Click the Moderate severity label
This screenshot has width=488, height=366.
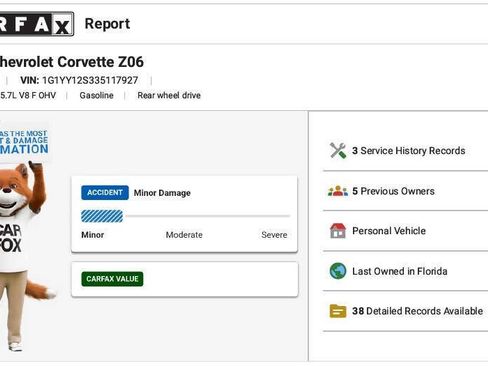click(x=184, y=235)
